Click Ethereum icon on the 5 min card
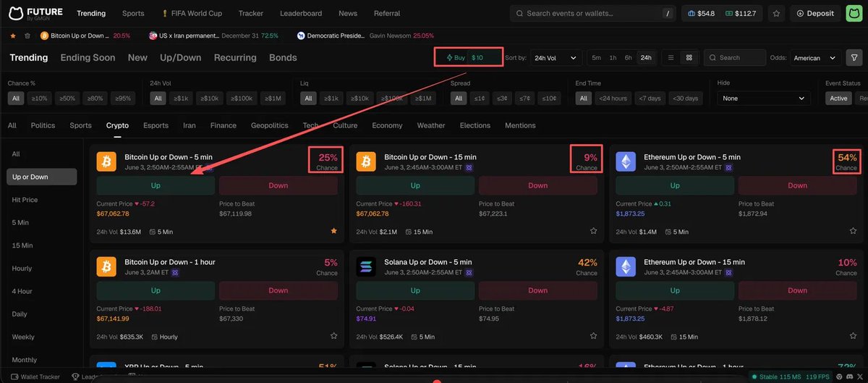Image resolution: width=868 pixels, height=383 pixels. click(x=626, y=161)
